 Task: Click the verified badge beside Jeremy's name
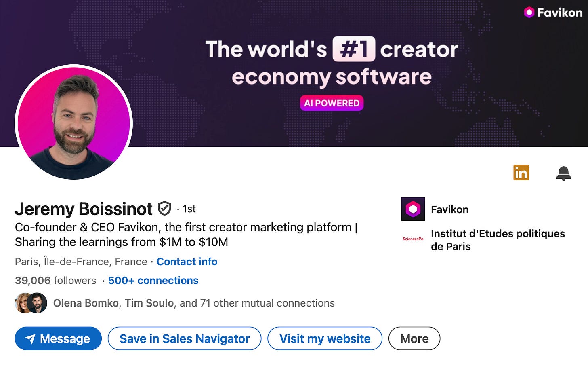[x=164, y=208]
